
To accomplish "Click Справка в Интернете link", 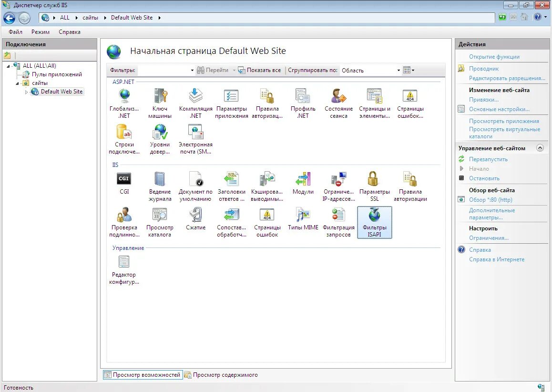I will [x=496, y=259].
